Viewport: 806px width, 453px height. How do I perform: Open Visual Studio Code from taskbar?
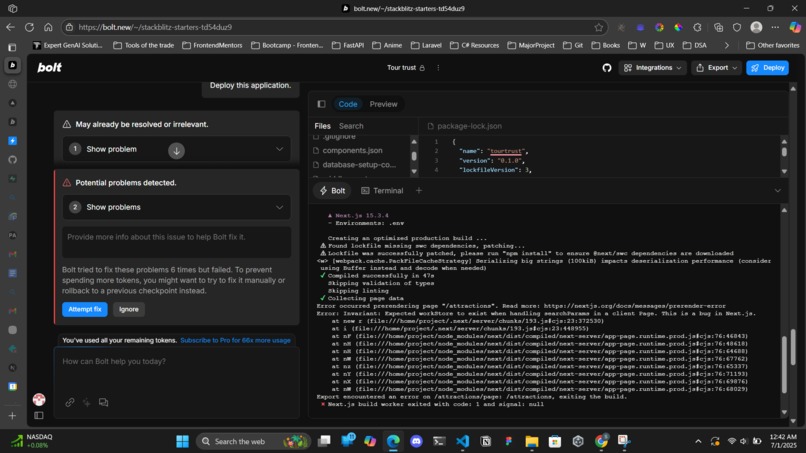pos(462,441)
